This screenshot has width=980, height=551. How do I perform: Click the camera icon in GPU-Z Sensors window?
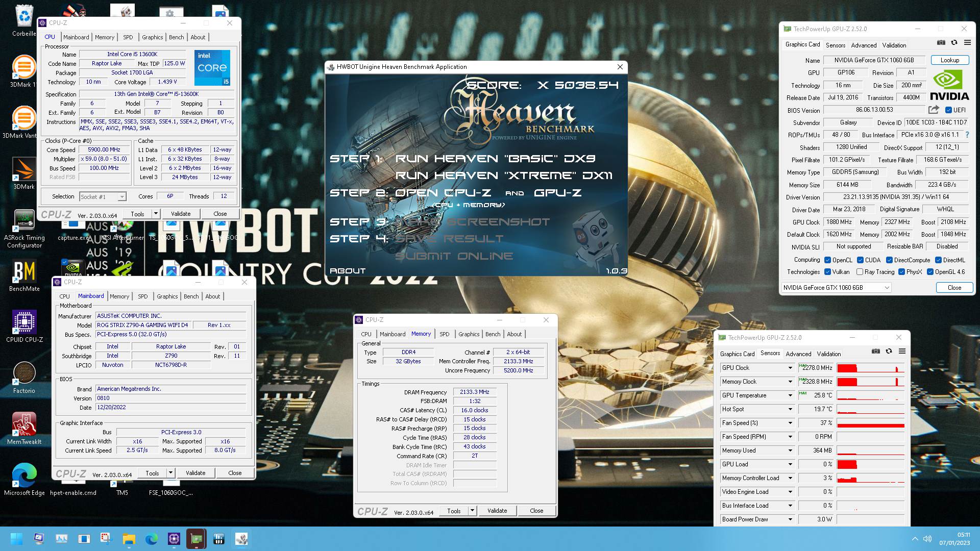[876, 352]
